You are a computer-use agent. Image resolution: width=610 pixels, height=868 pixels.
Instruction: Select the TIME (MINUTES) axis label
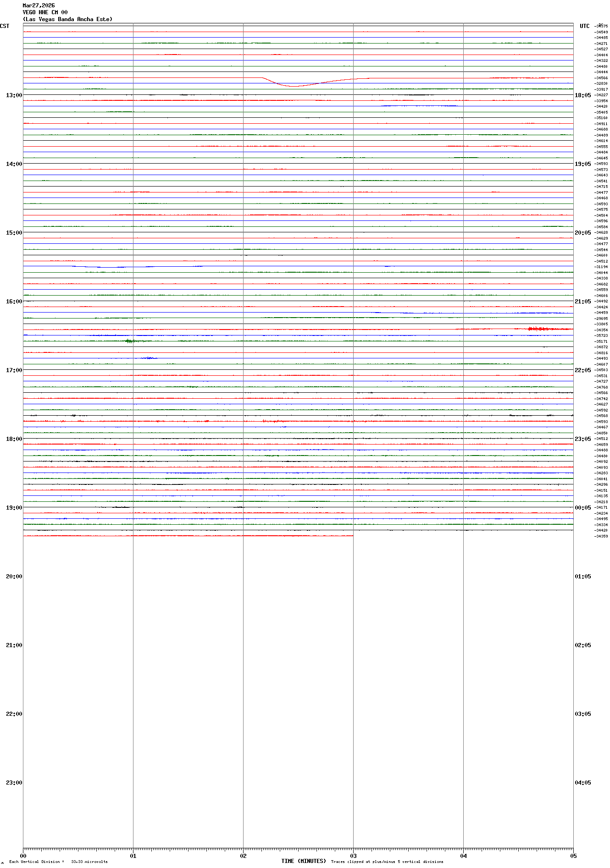click(x=304, y=861)
